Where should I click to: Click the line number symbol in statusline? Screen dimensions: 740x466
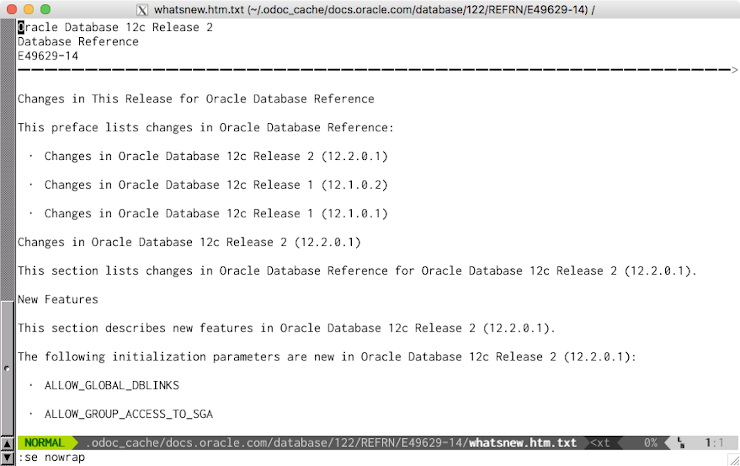(681, 443)
